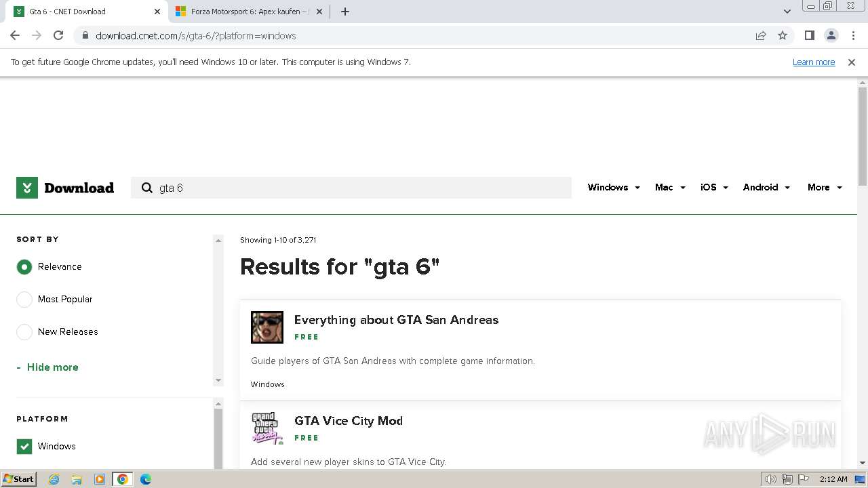Click the gta 6 search field
Screen dimensions: 868x488
coord(351,188)
